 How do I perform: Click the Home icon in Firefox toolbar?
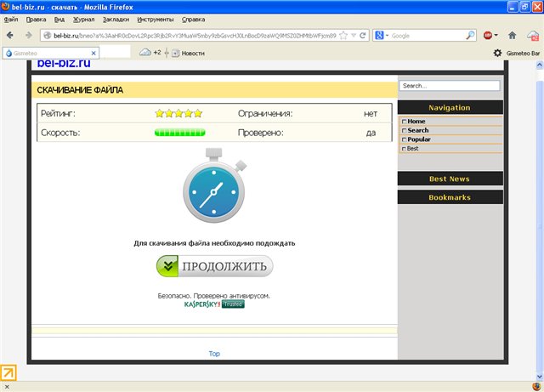pyautogui.click(x=512, y=36)
